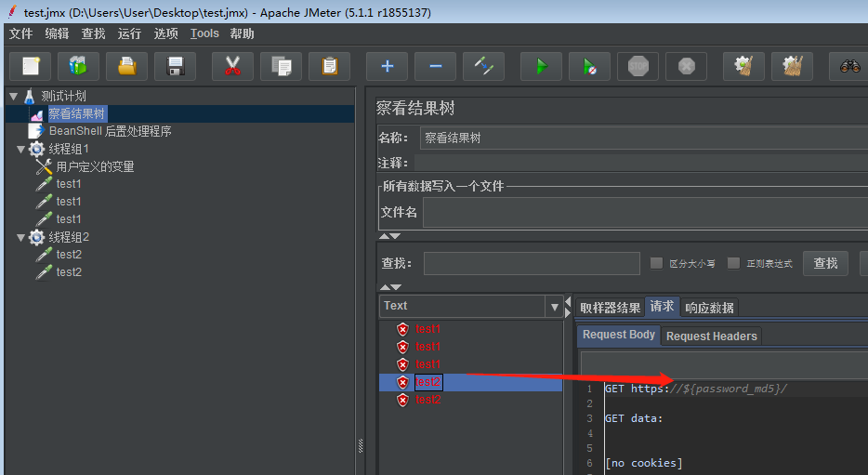This screenshot has width=868, height=475.
Task: Select 察看结果树 in the tree
Action: [x=76, y=114]
